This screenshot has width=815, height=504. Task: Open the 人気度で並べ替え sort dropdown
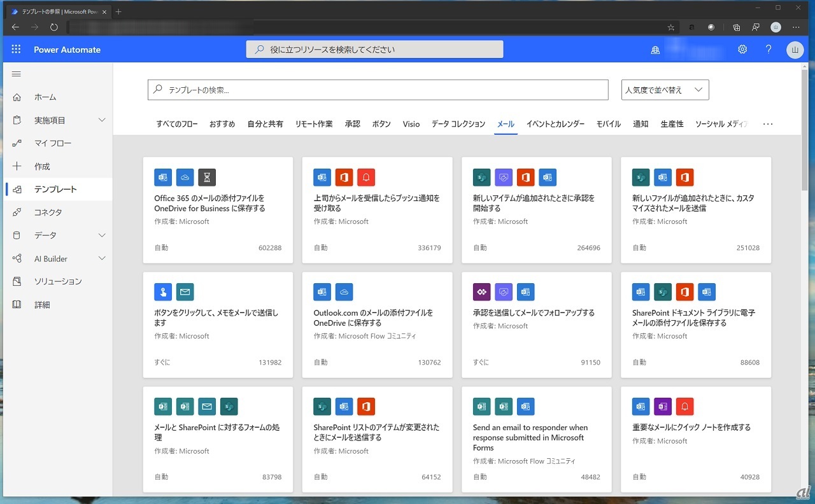[x=665, y=90]
